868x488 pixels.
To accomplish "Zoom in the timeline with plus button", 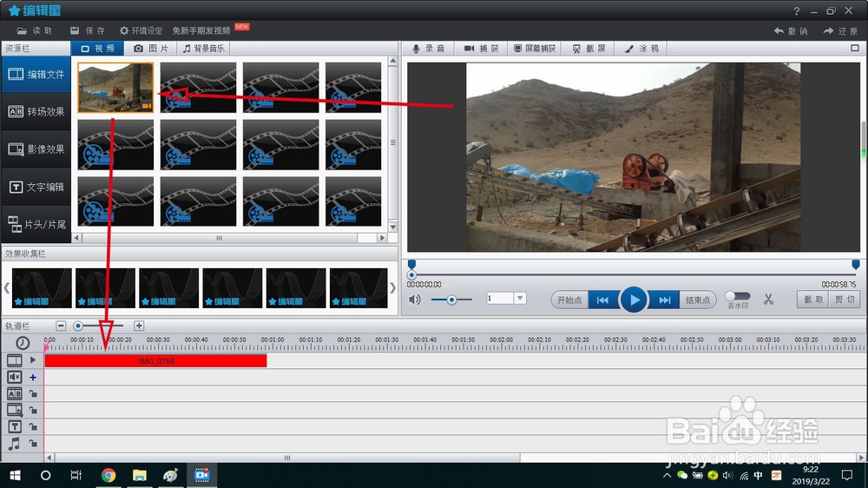I will pos(139,326).
